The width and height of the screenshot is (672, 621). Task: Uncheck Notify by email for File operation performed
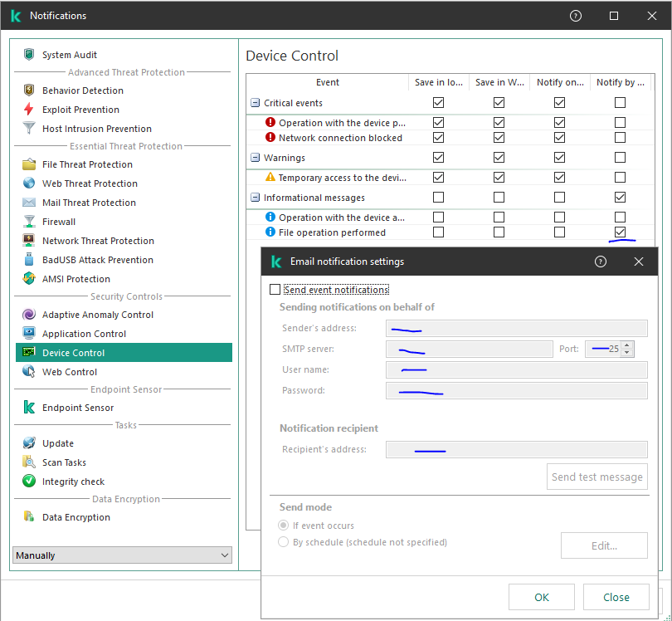620,232
